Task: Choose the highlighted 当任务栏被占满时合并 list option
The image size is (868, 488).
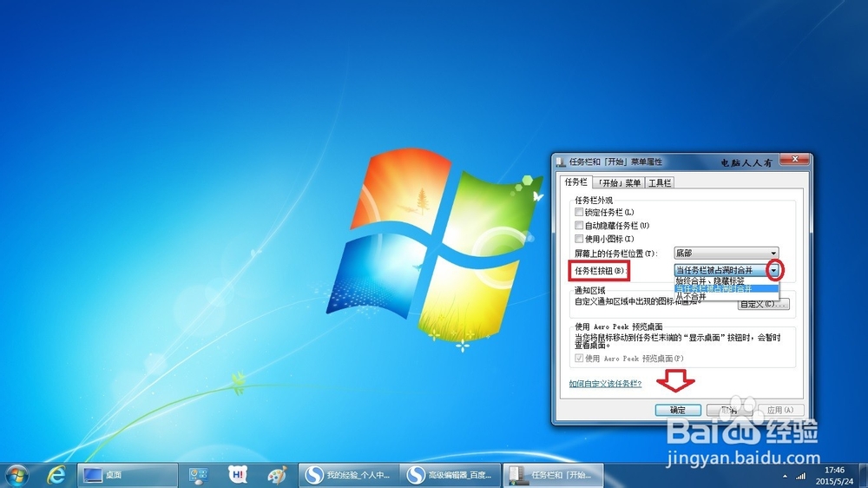Action: (727, 288)
